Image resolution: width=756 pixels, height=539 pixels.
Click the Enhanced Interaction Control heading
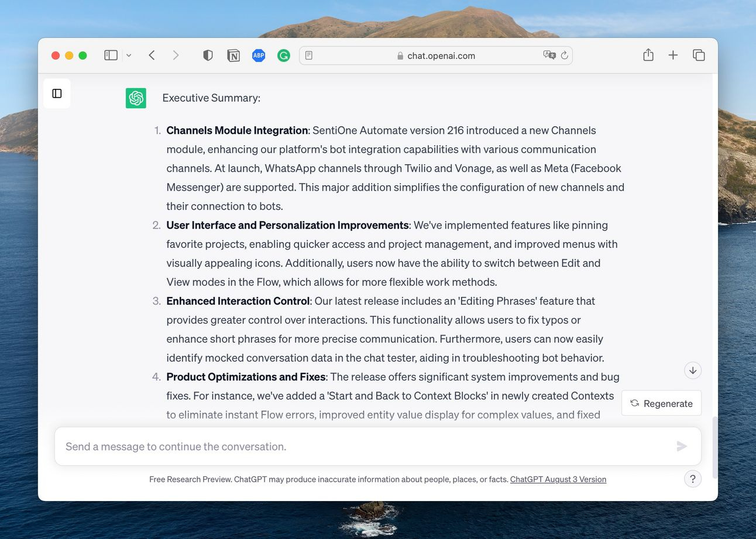(238, 301)
